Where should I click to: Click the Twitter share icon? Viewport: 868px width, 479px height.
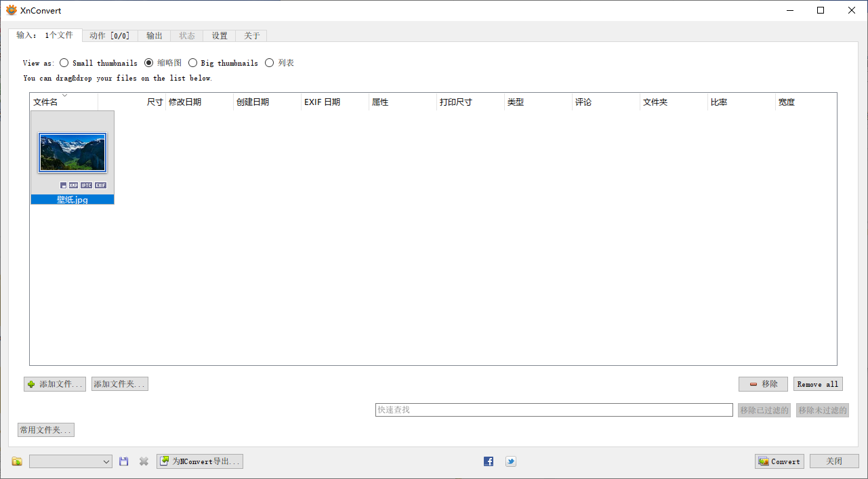tap(510, 461)
